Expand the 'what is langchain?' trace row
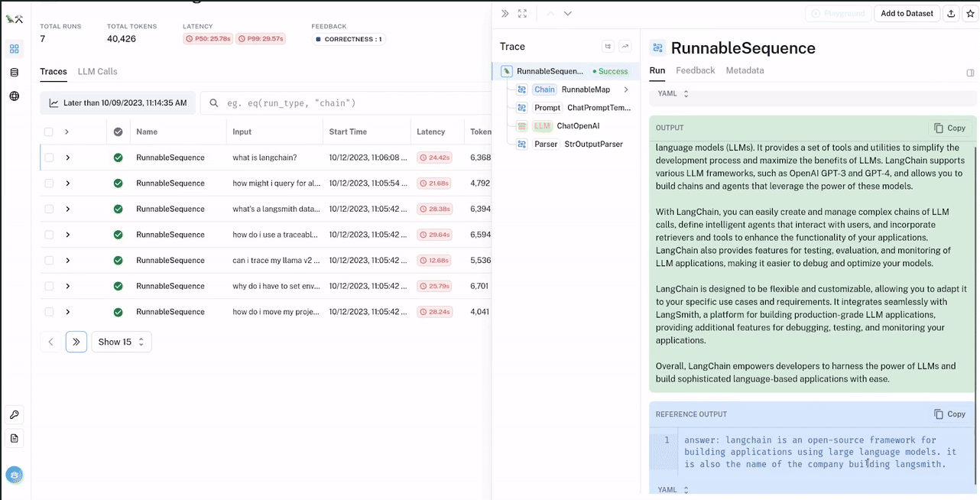The image size is (980, 500). [67, 157]
